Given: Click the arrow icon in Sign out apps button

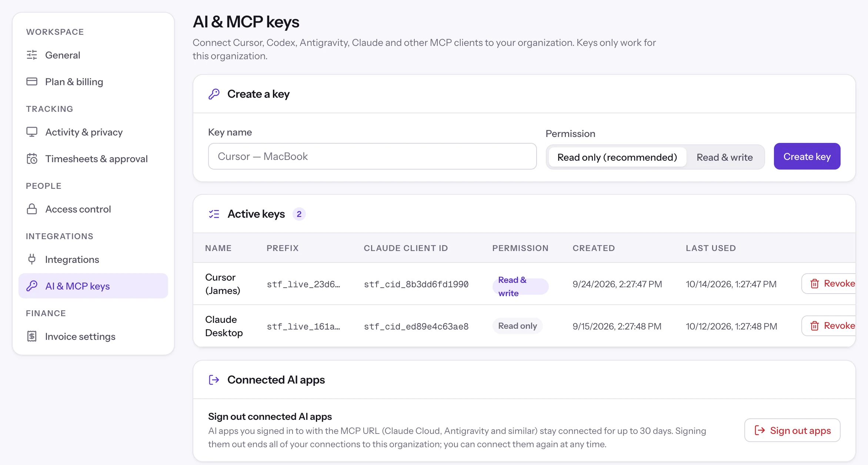Looking at the screenshot, I should 760,430.
